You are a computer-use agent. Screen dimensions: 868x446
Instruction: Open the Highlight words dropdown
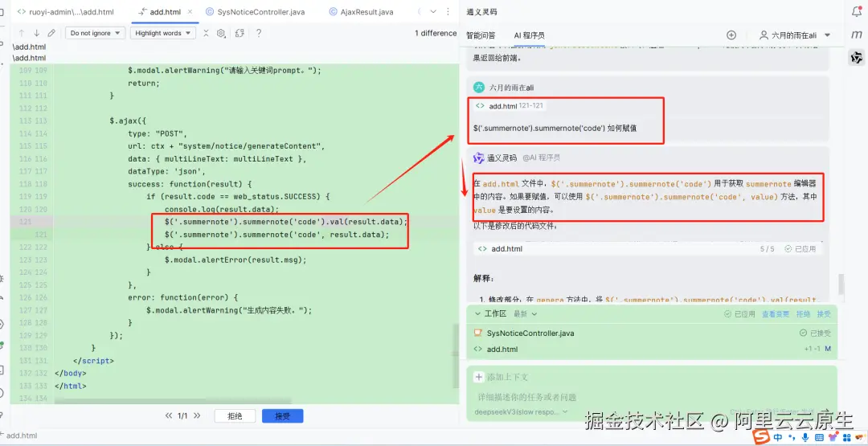tap(162, 33)
